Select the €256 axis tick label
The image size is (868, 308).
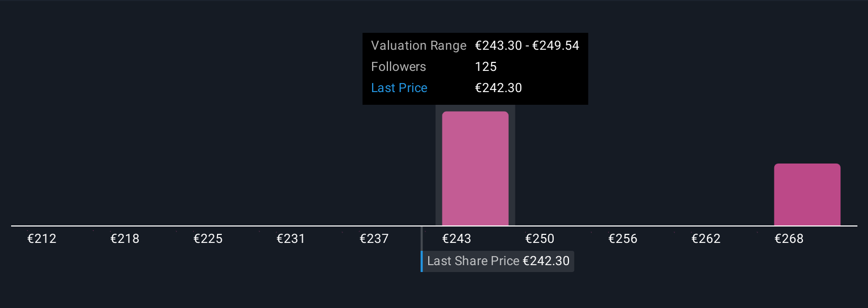[623, 239]
